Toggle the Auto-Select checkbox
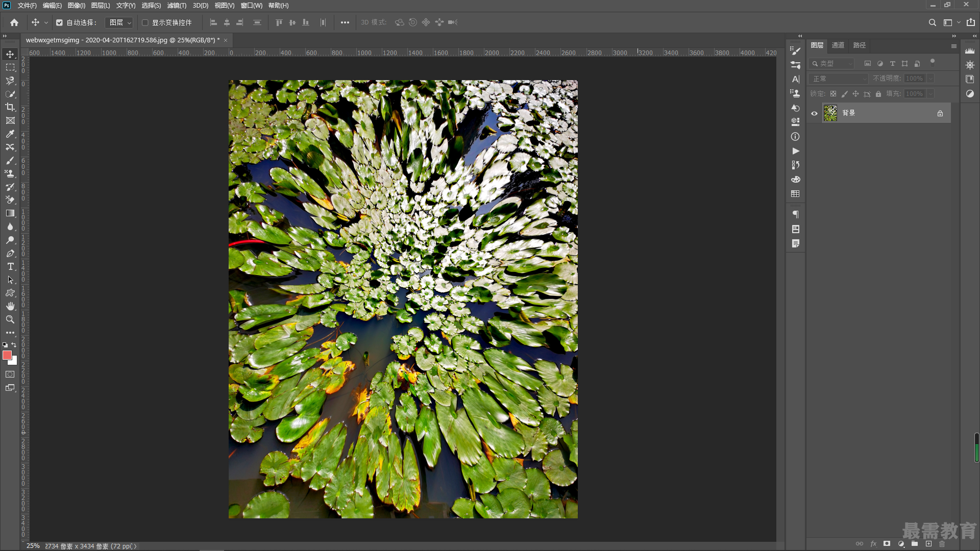The image size is (980, 551). click(59, 22)
